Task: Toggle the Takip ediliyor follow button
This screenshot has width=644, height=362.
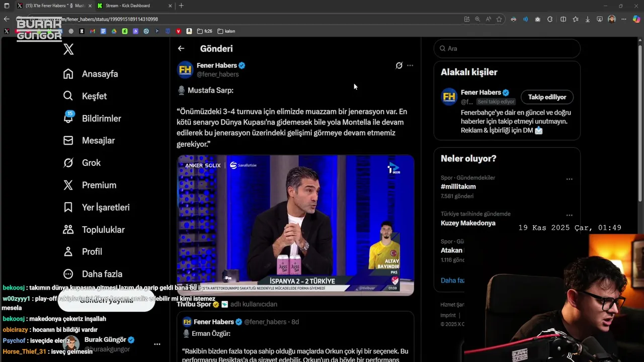Action: point(547,97)
